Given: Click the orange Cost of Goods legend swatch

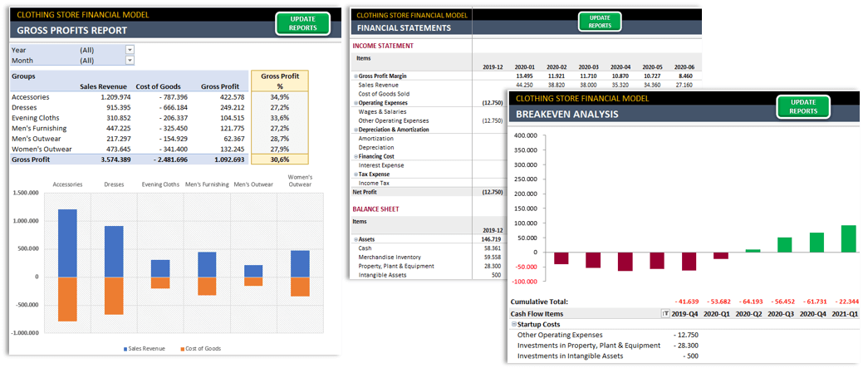Looking at the screenshot, I should 183,349.
